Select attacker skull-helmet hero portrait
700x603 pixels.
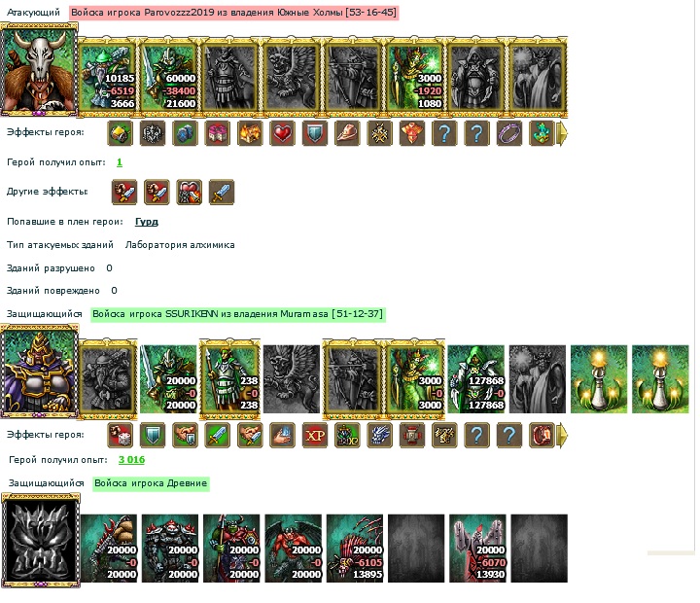click(x=39, y=70)
